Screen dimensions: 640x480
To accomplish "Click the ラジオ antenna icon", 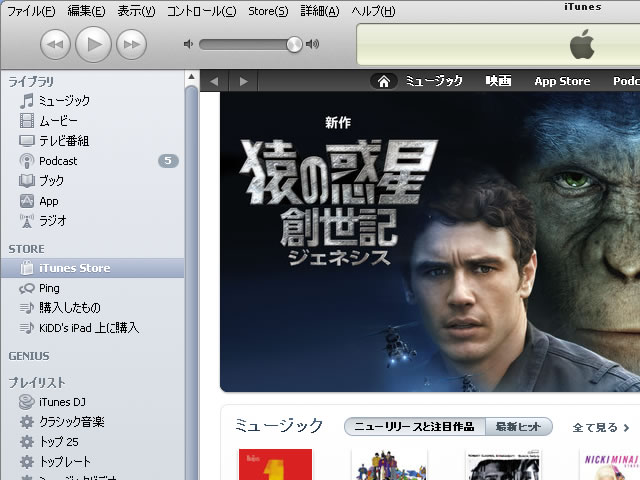I will (x=27, y=221).
